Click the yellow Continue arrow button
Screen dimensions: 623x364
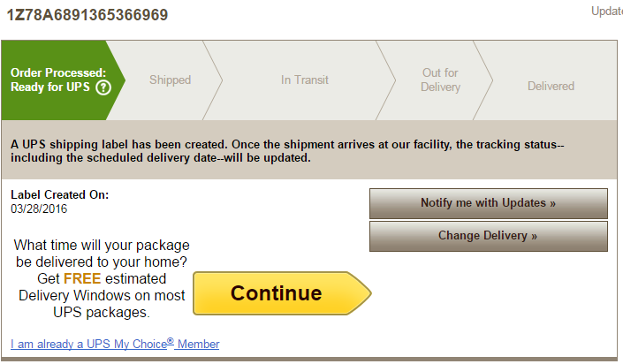point(282,293)
